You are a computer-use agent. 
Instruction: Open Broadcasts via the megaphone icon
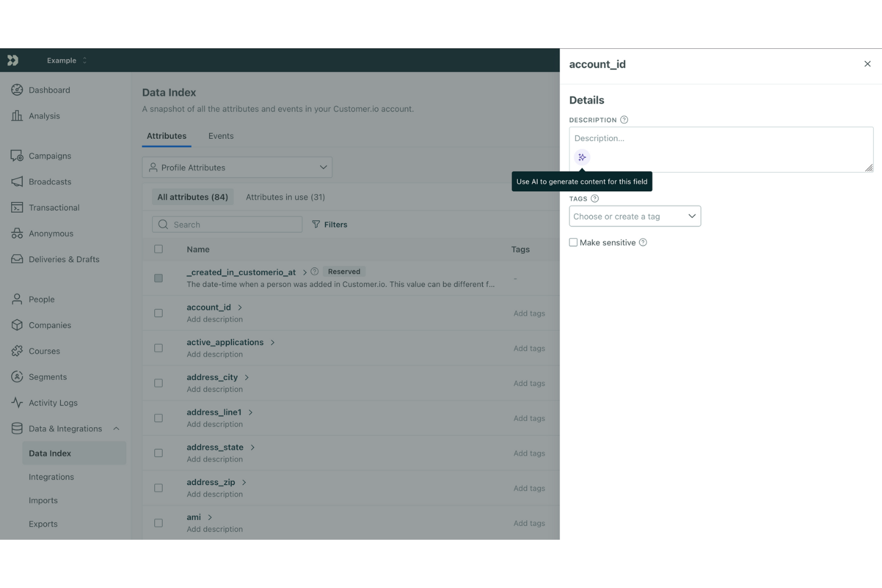click(17, 182)
